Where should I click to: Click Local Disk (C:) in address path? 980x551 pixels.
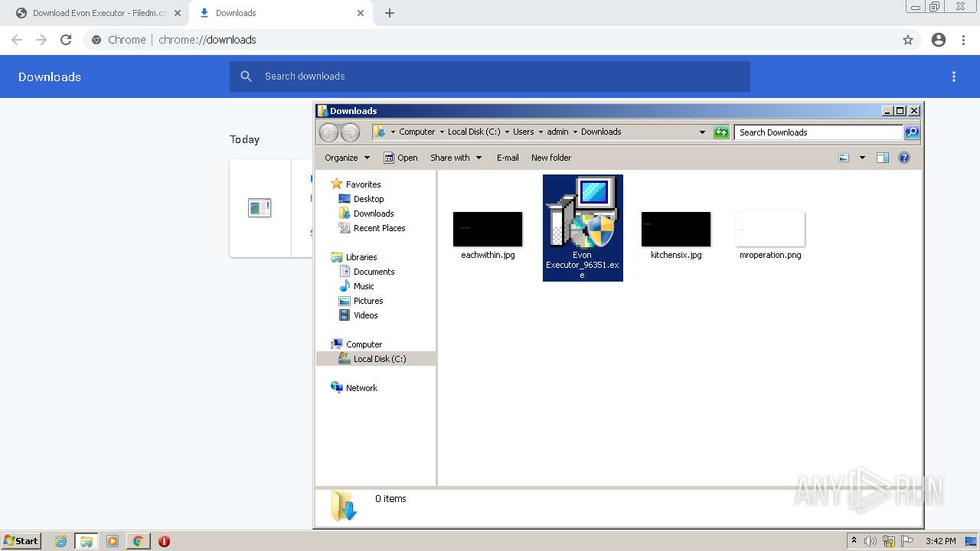(474, 132)
